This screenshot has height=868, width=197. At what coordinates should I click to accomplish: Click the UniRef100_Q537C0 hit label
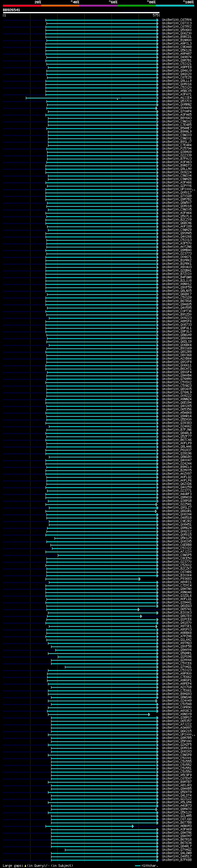(177, 101)
